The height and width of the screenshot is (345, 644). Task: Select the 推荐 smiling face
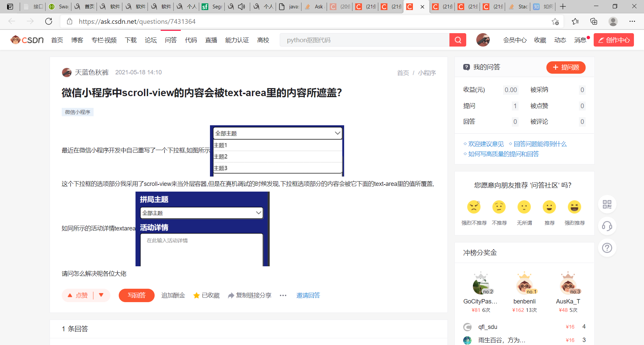coord(549,207)
